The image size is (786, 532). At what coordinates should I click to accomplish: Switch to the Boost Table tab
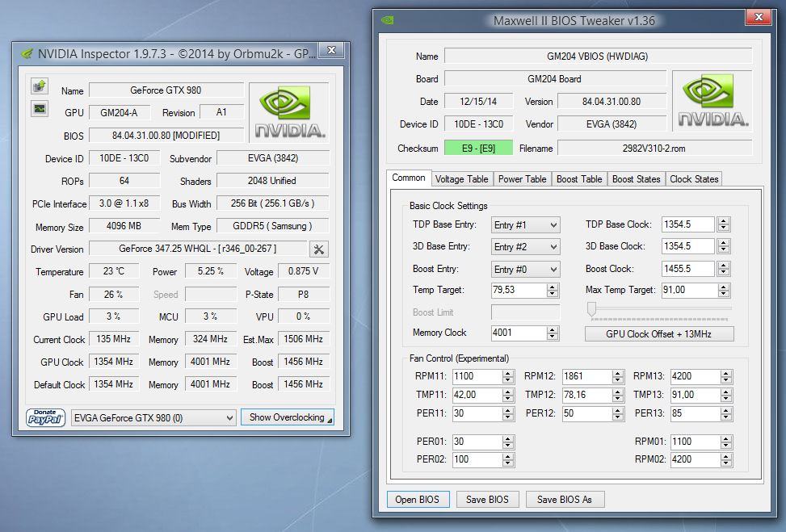coord(579,179)
